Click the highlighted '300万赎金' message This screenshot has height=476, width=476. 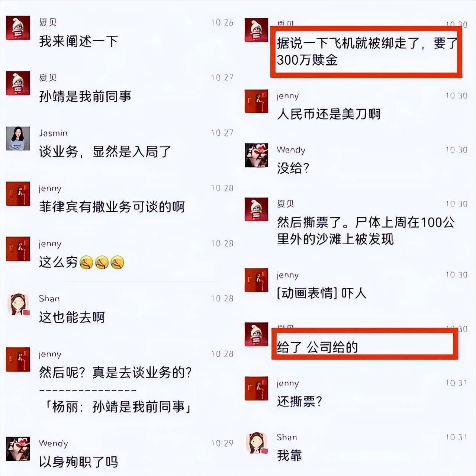367,52
